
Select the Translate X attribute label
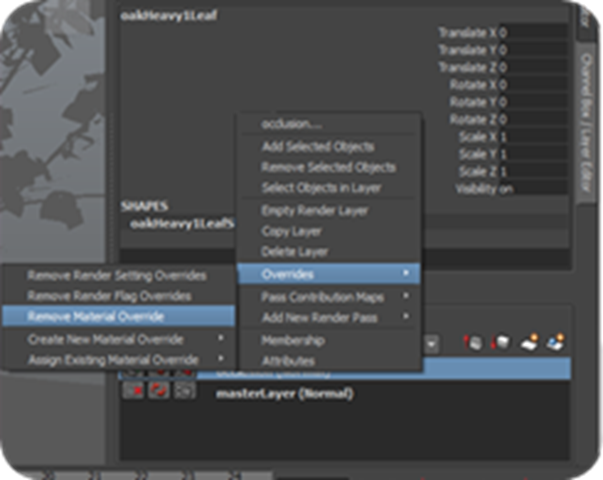[x=468, y=33]
